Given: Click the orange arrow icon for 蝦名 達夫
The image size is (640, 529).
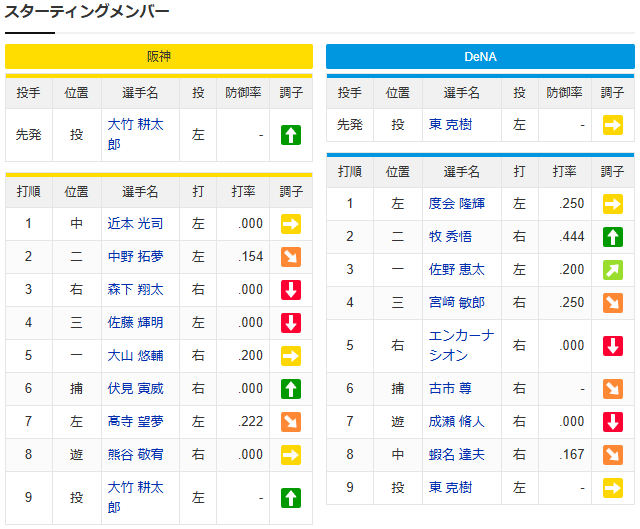Looking at the screenshot, I should (x=613, y=455).
